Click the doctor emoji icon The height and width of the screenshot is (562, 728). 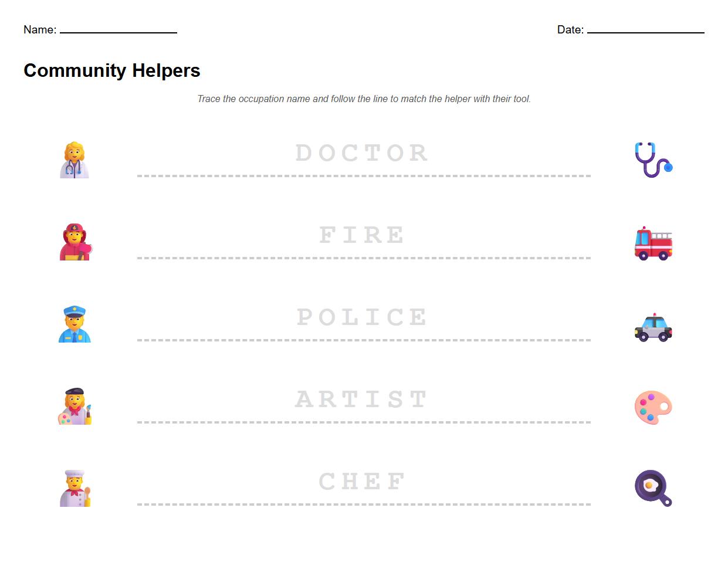(75, 160)
